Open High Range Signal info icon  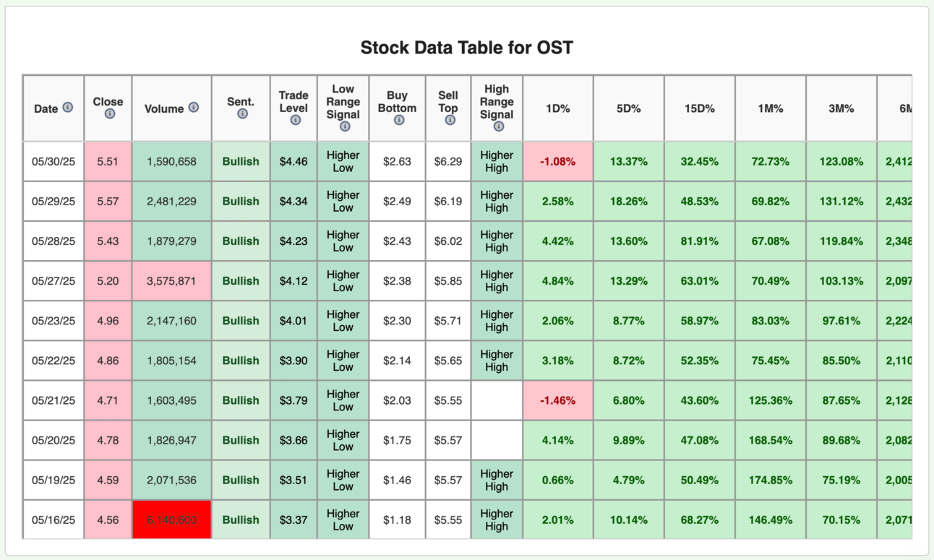point(498,126)
